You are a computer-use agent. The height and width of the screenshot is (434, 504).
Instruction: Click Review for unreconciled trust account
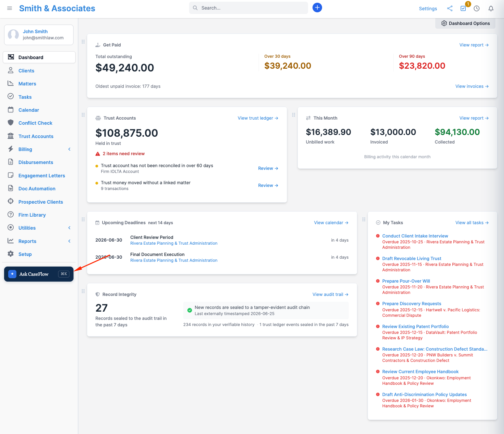click(268, 168)
